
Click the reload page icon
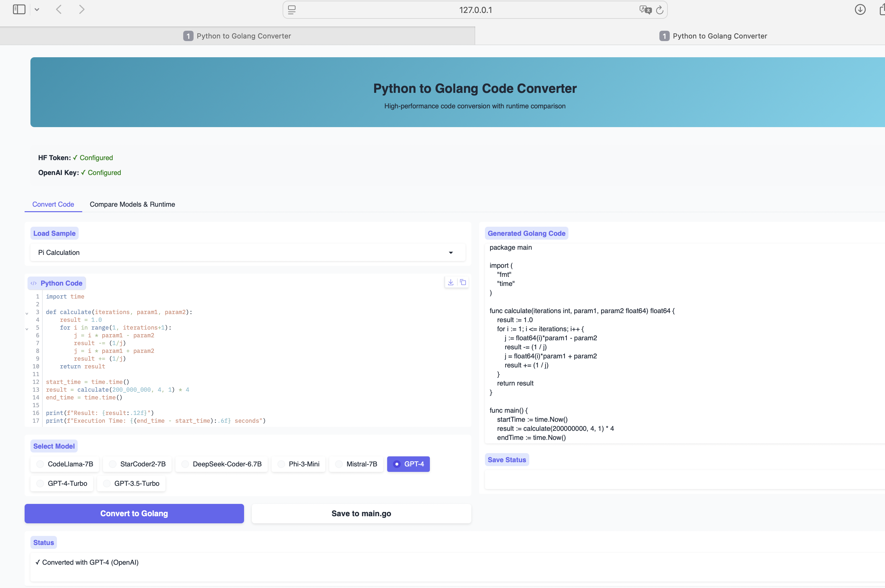point(659,10)
